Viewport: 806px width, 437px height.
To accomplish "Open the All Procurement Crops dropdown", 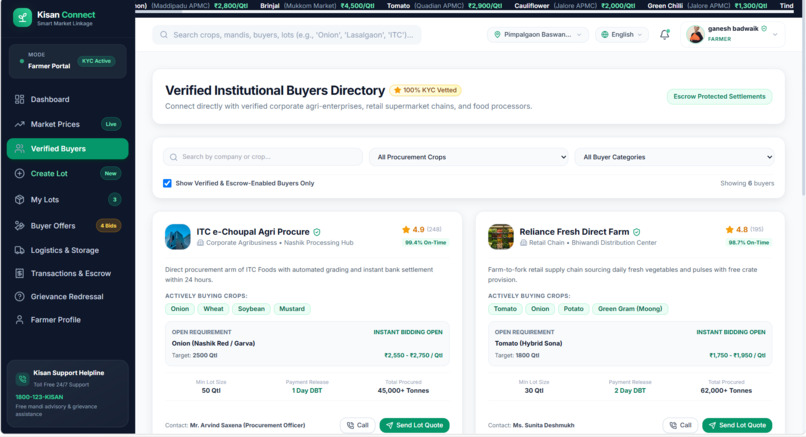I will pyautogui.click(x=469, y=157).
